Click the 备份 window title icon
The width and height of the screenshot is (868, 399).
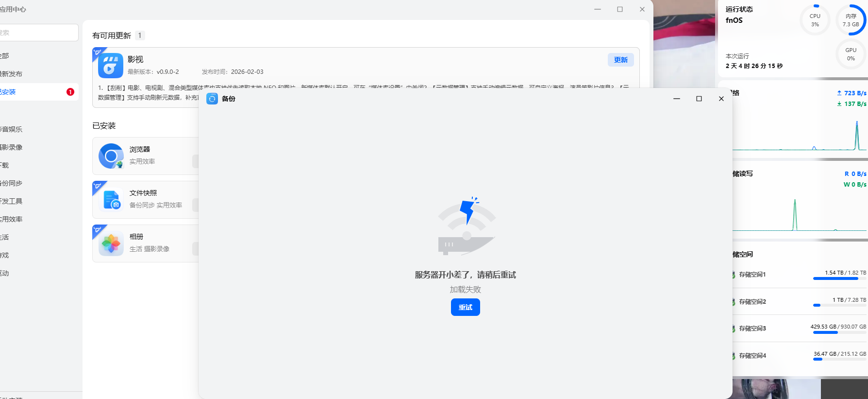(x=212, y=99)
